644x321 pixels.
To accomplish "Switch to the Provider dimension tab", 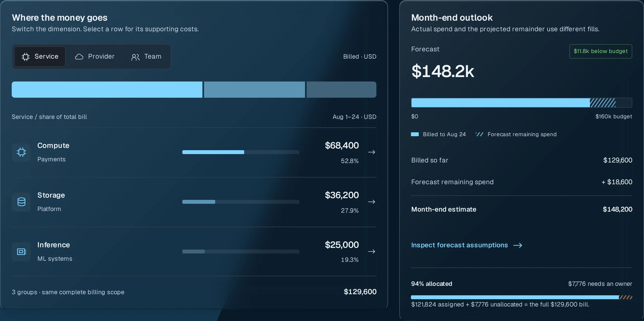I will (x=95, y=57).
